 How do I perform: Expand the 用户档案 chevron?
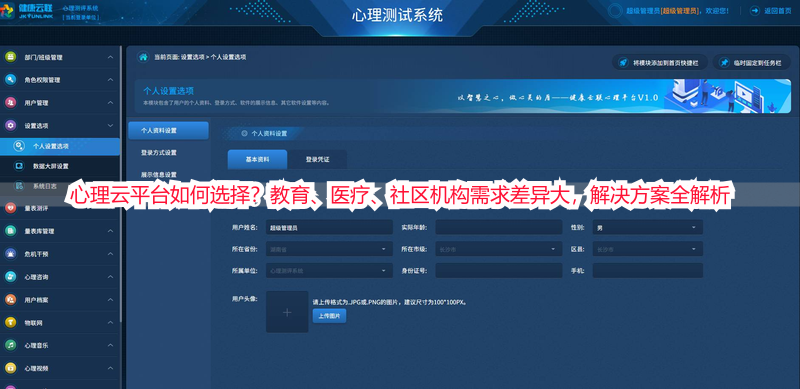110,300
